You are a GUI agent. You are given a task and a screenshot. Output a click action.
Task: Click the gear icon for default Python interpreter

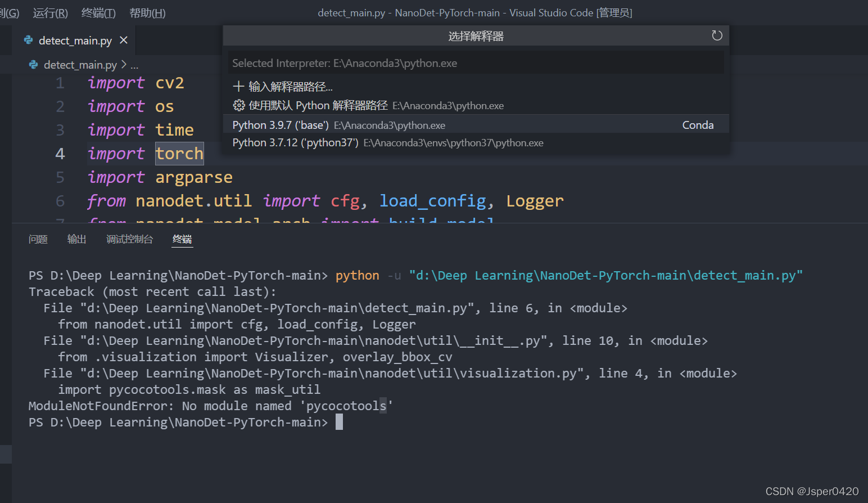[x=239, y=106]
